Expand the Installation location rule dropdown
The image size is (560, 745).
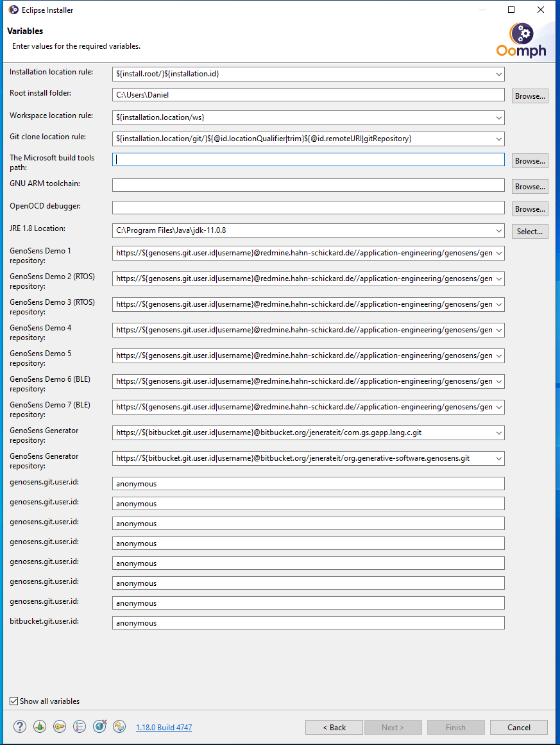[498, 74]
